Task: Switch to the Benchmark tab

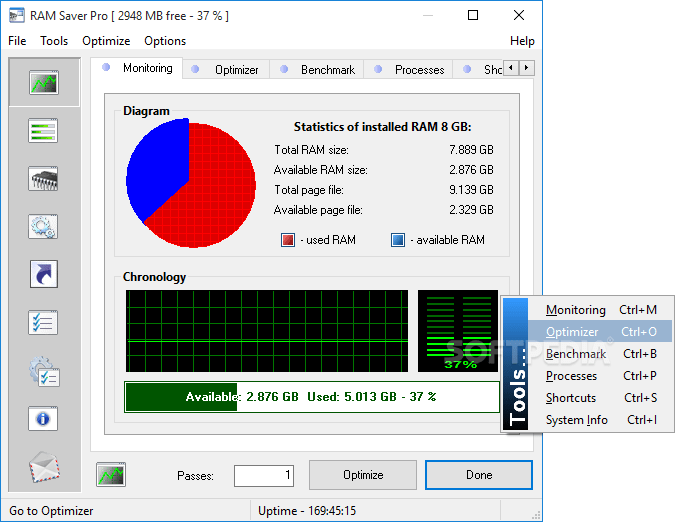Action: 317,70
